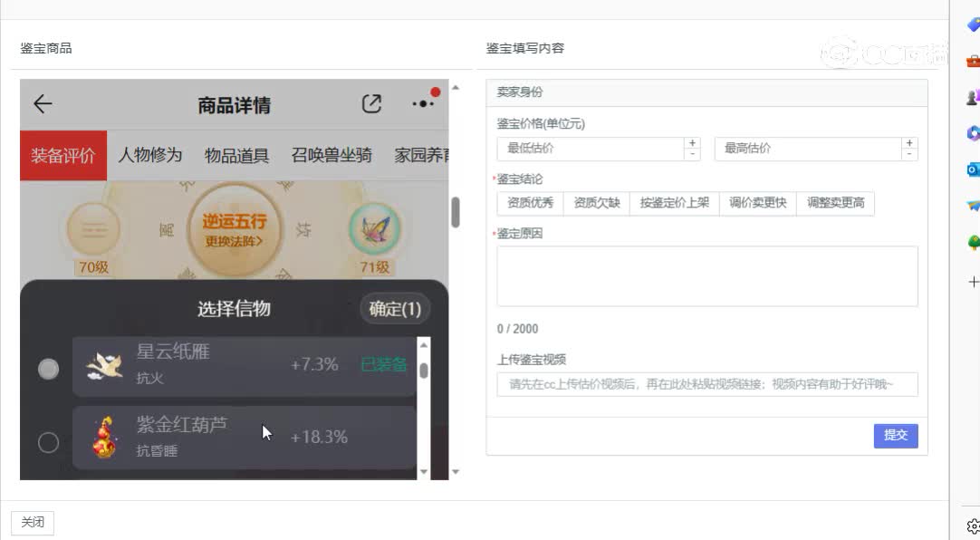Increase 最低估价 with plus stepper
980x540 pixels.
(693, 143)
